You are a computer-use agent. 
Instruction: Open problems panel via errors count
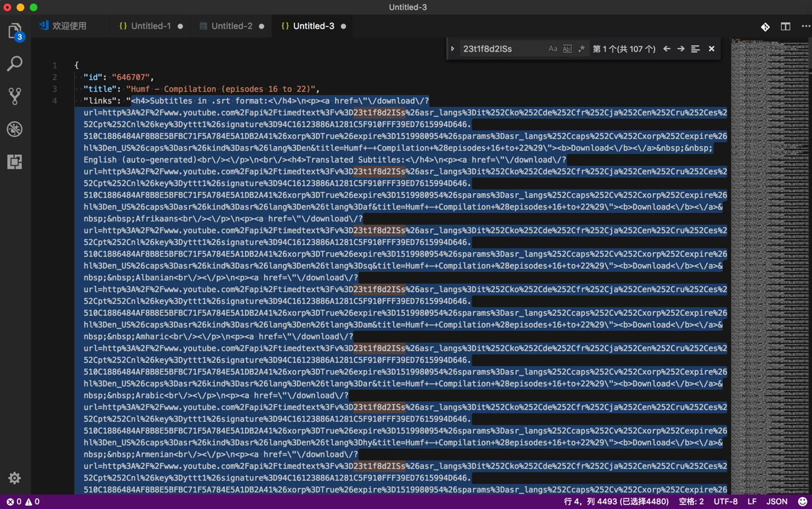click(14, 502)
